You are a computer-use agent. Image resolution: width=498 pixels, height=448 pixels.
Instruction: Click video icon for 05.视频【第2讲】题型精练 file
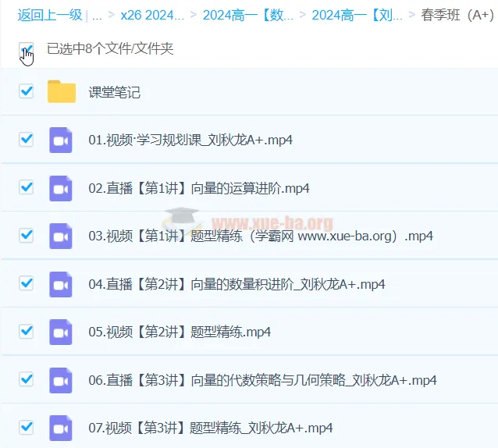pyautogui.click(x=61, y=332)
